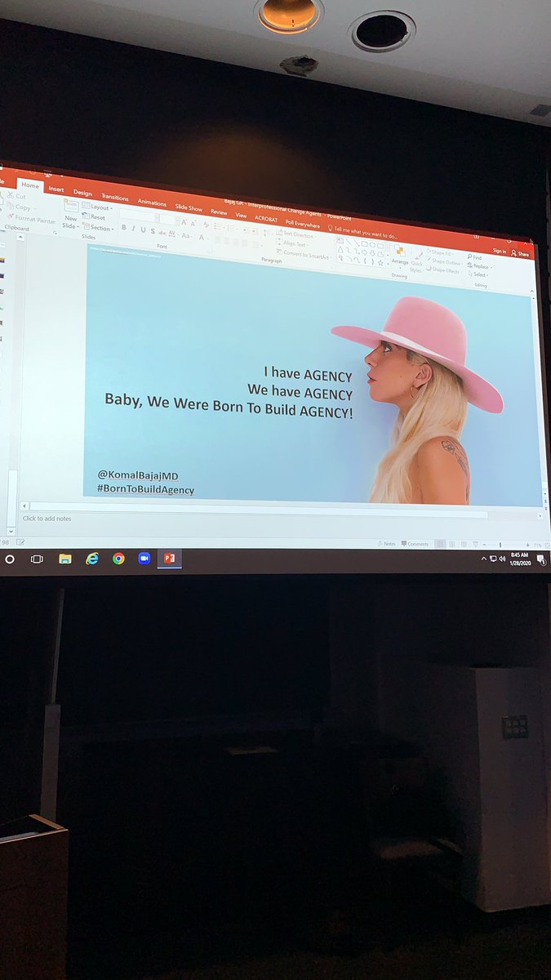Open the Arrange menu
Image resolution: width=551 pixels, height=980 pixels.
pos(399,256)
